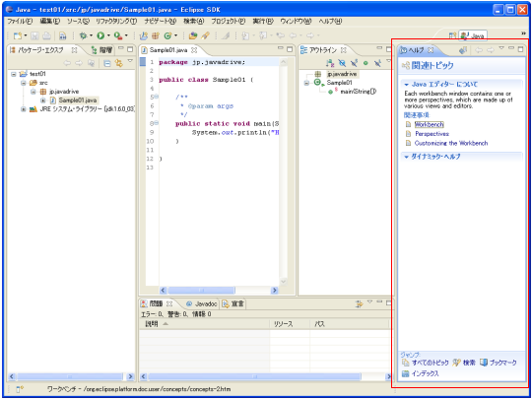Open the Workbench help link

pyautogui.click(x=430, y=125)
